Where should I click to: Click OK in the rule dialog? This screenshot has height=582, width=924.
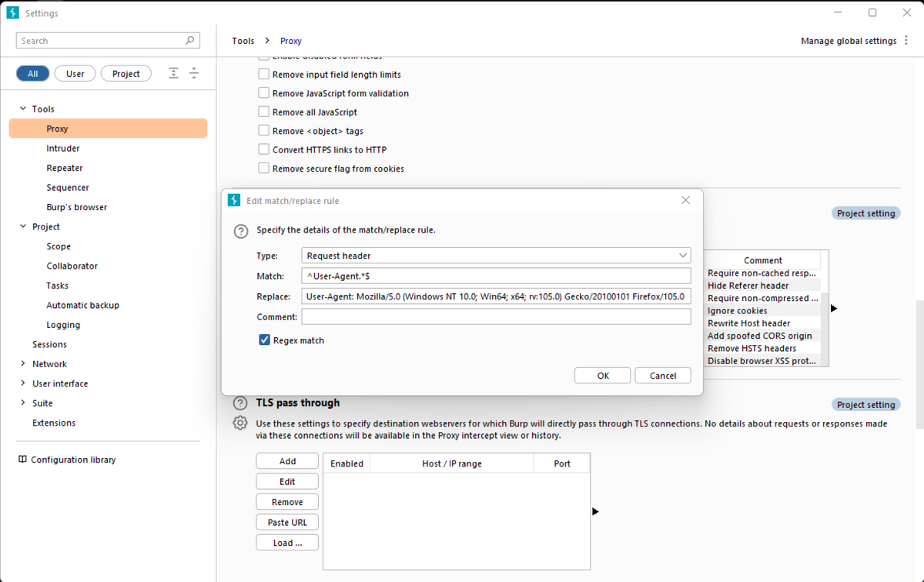point(603,376)
